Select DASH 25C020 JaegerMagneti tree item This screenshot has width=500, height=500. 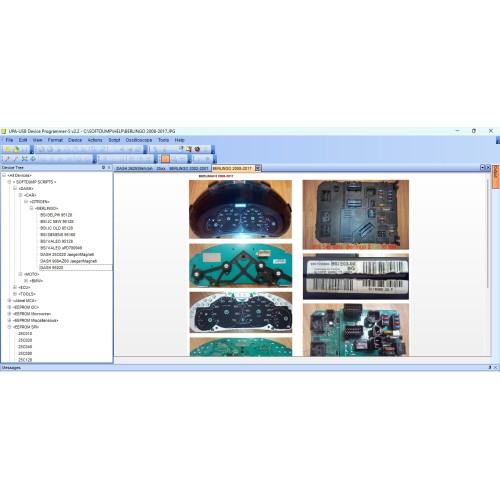tap(67, 254)
